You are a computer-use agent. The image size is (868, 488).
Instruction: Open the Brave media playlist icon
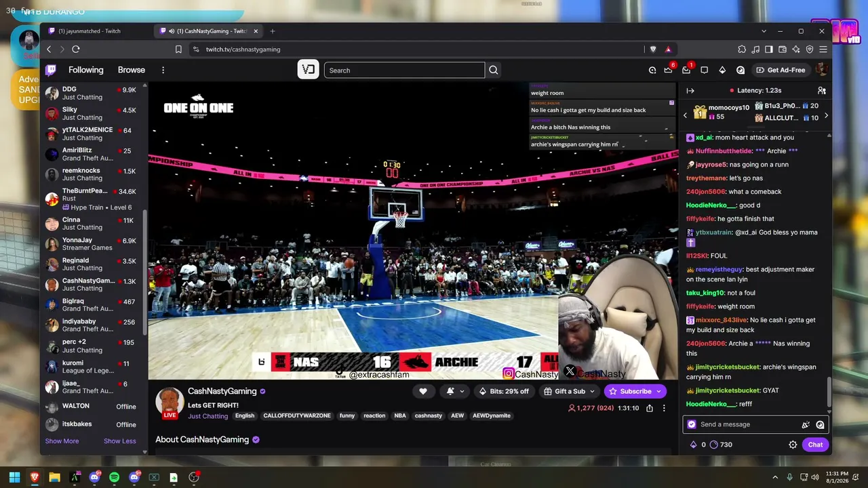tap(755, 49)
